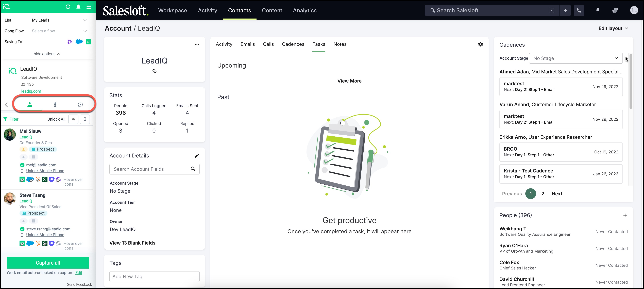Open Salesloft notifications bell
This screenshot has width=644, height=289.
click(x=598, y=10)
